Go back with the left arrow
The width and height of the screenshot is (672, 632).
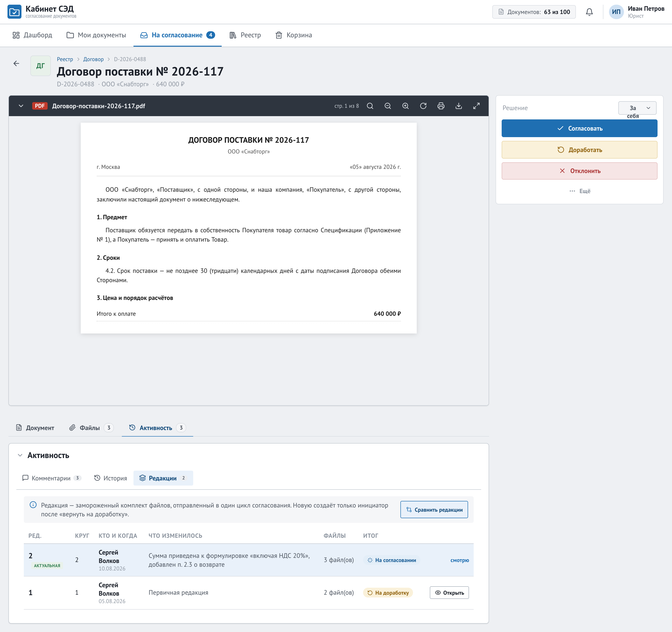(x=16, y=63)
